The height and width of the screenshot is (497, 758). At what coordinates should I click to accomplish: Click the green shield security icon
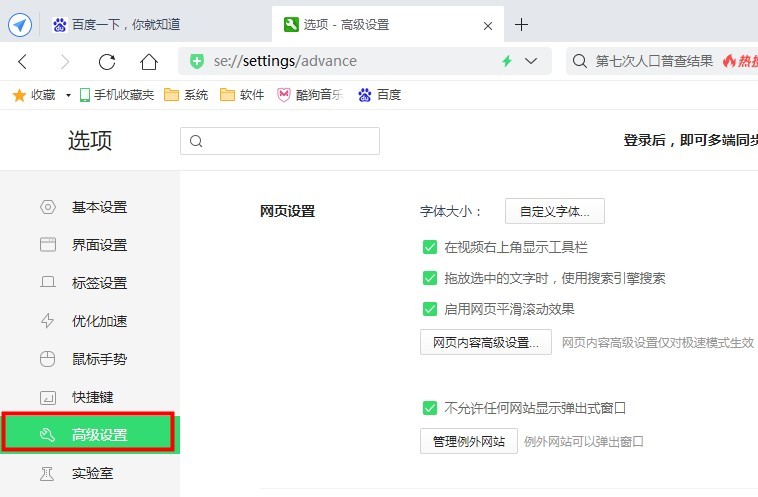tap(197, 61)
